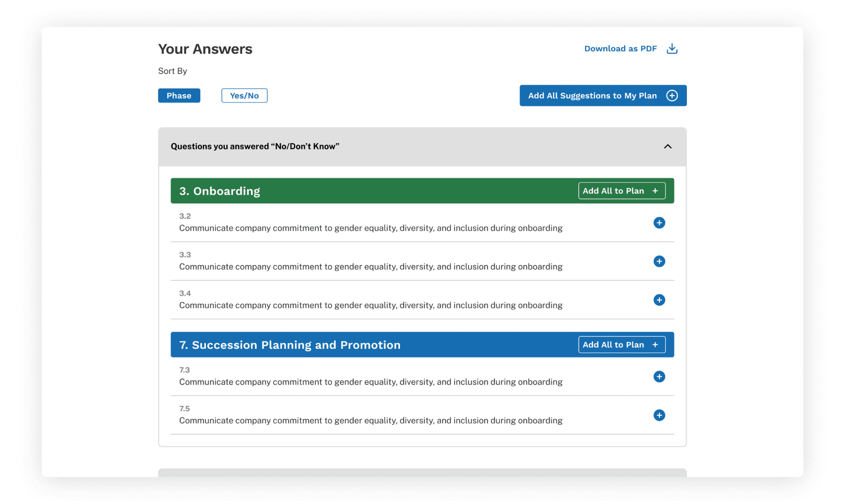Open suggestion 3.2 text about gender equality
The width and height of the screenshot is (845, 504).
371,228
